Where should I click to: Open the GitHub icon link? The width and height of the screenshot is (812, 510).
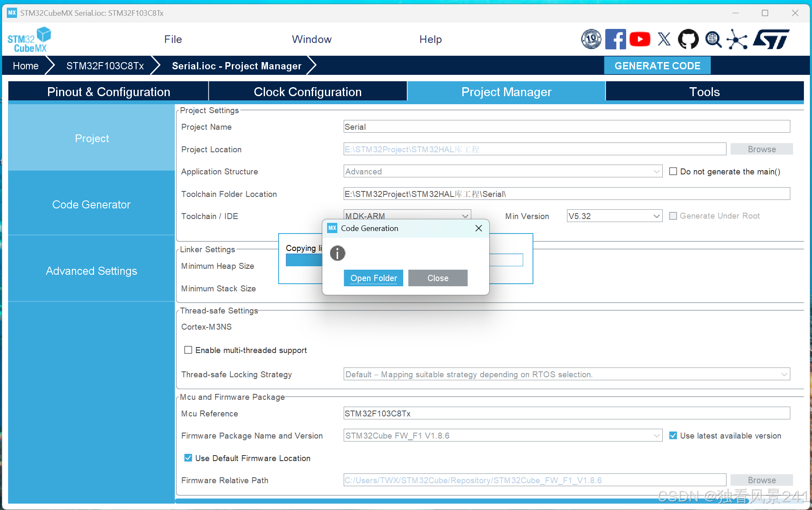tap(688, 39)
